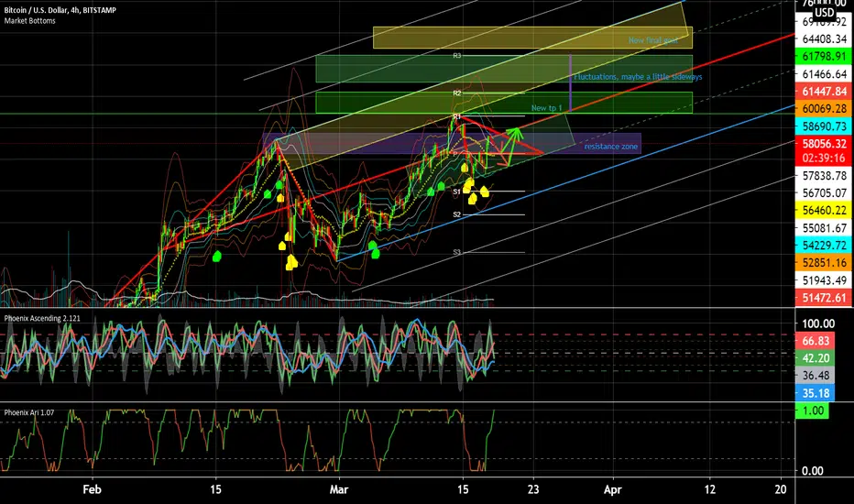Click the blue 35.18 oscillator value
The height and width of the screenshot is (504, 854).
pos(816,393)
